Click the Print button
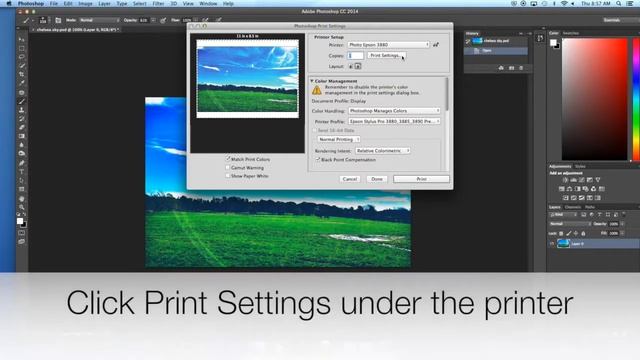The width and height of the screenshot is (640, 360). pyautogui.click(x=421, y=179)
